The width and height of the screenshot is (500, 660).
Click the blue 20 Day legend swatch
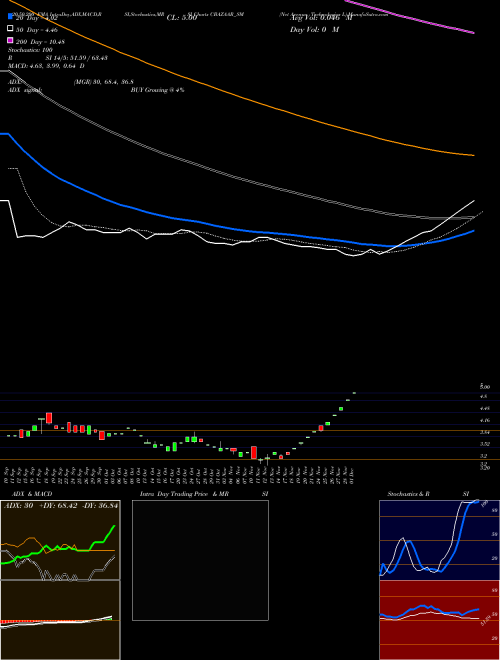click(x=11, y=17)
